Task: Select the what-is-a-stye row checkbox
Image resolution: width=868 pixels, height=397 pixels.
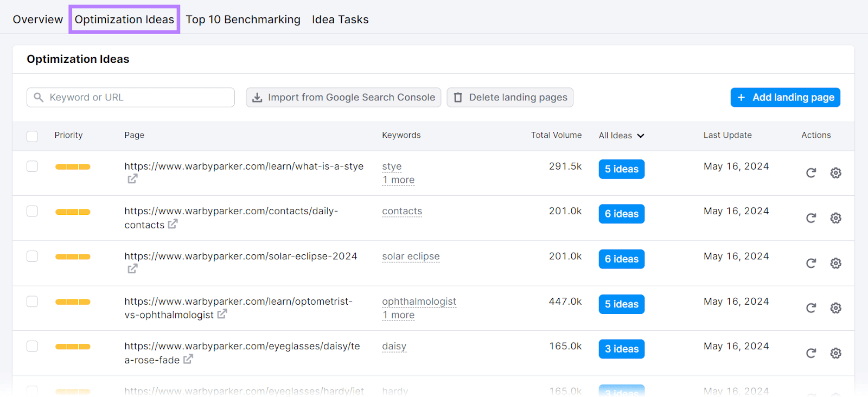Action: [x=33, y=166]
